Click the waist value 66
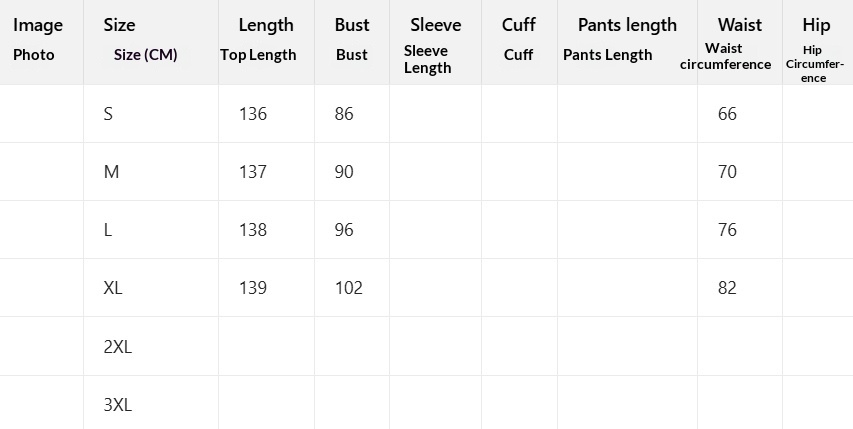Image resolution: width=853 pixels, height=429 pixels. (727, 114)
